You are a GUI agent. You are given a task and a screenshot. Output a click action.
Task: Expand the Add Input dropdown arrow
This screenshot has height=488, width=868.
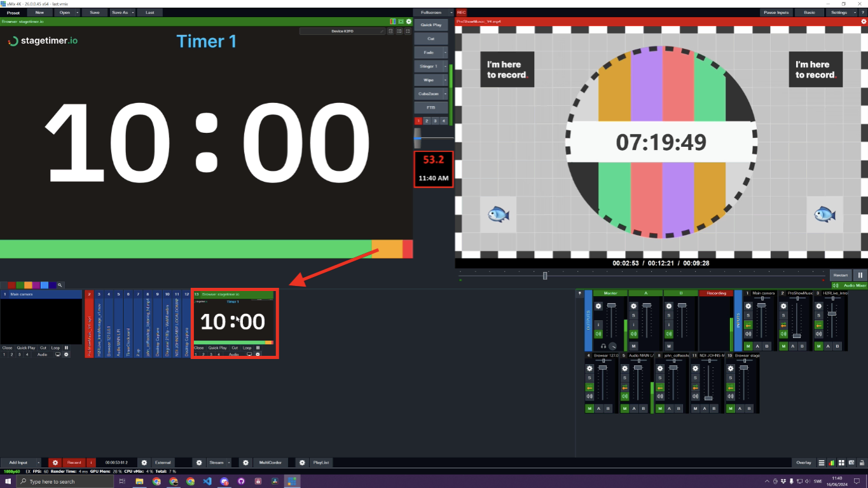point(39,462)
